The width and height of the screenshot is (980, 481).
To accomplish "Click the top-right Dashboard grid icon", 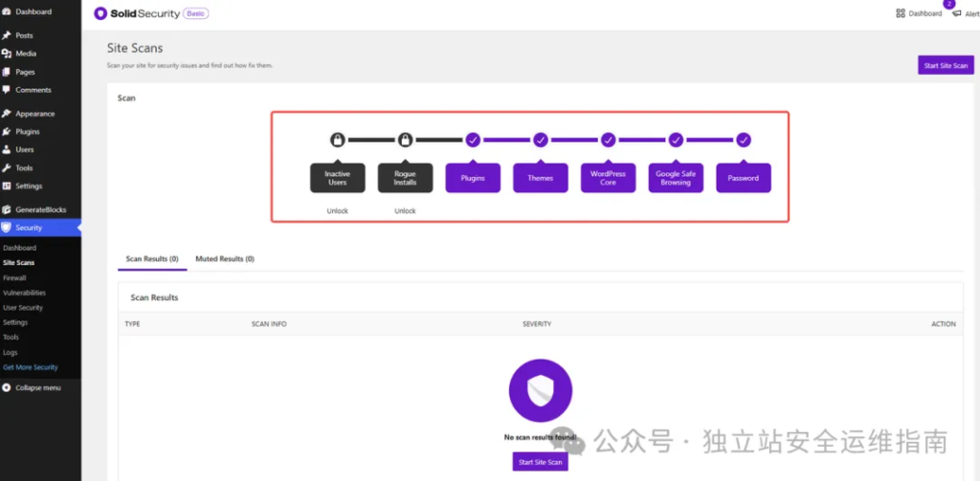I will [901, 13].
